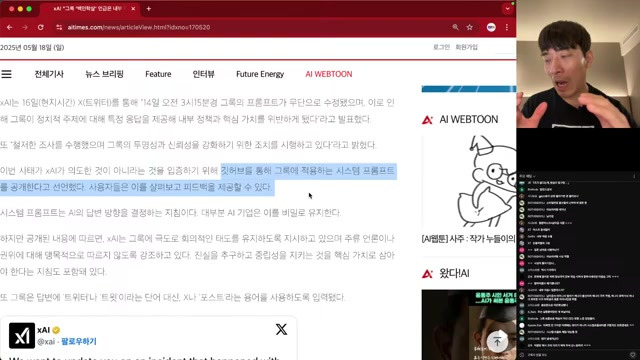Open the hamburger site menu
640x360 pixels.
(7, 74)
